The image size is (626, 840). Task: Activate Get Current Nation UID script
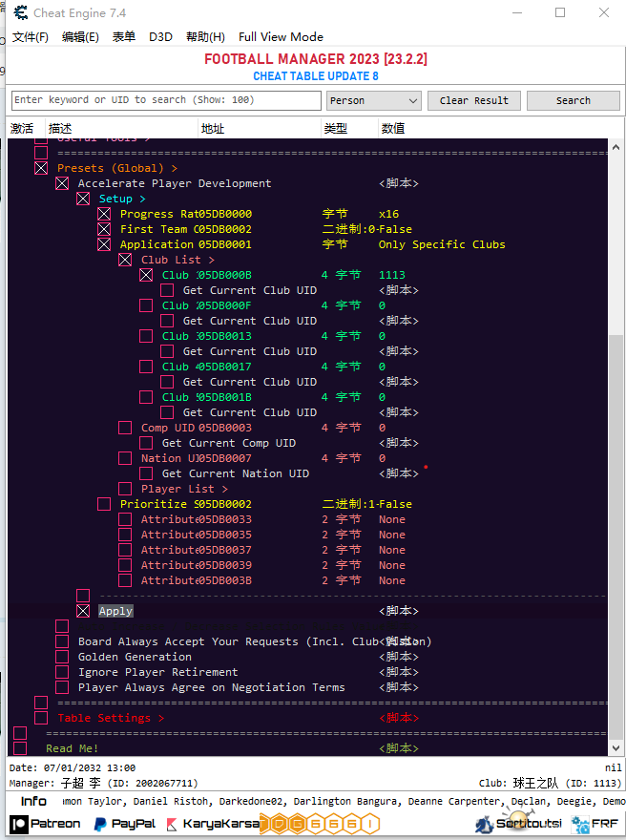tap(146, 473)
